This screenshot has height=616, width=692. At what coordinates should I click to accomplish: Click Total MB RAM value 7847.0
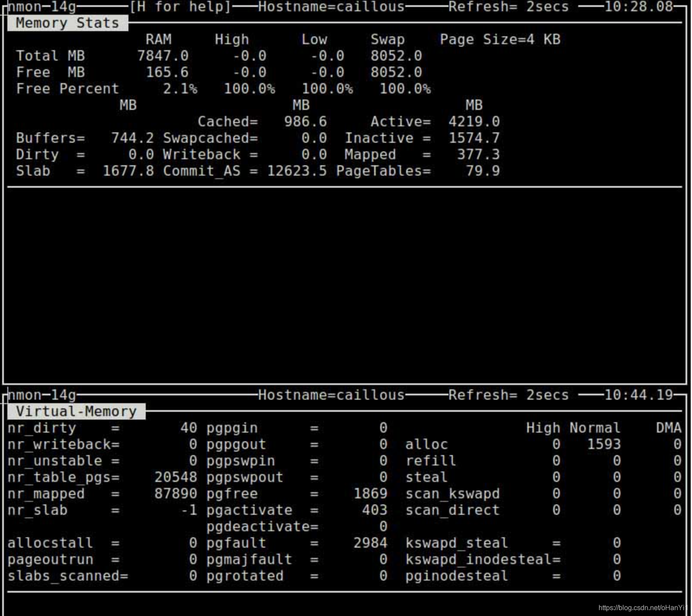coord(163,56)
